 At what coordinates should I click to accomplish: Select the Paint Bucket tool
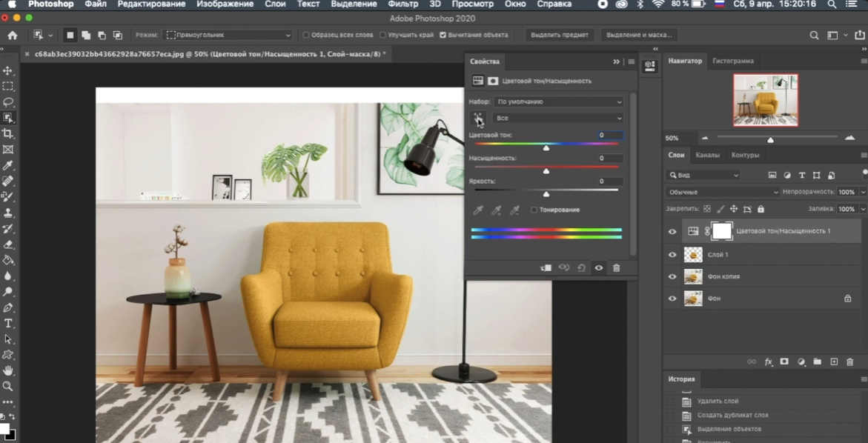click(x=7, y=260)
